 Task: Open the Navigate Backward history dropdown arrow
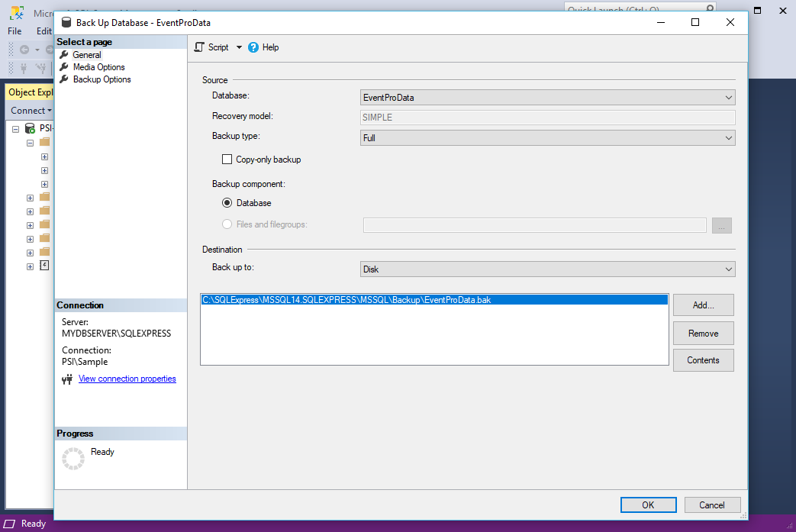coord(37,50)
